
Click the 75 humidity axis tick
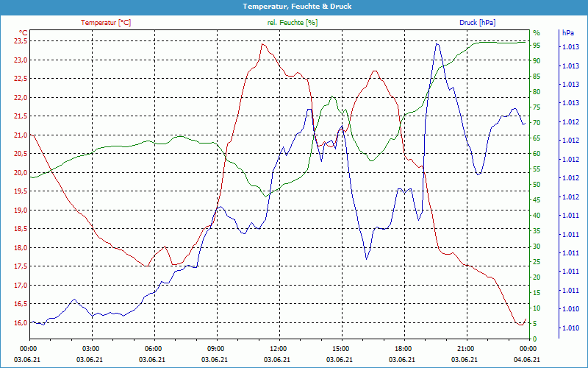click(537, 107)
